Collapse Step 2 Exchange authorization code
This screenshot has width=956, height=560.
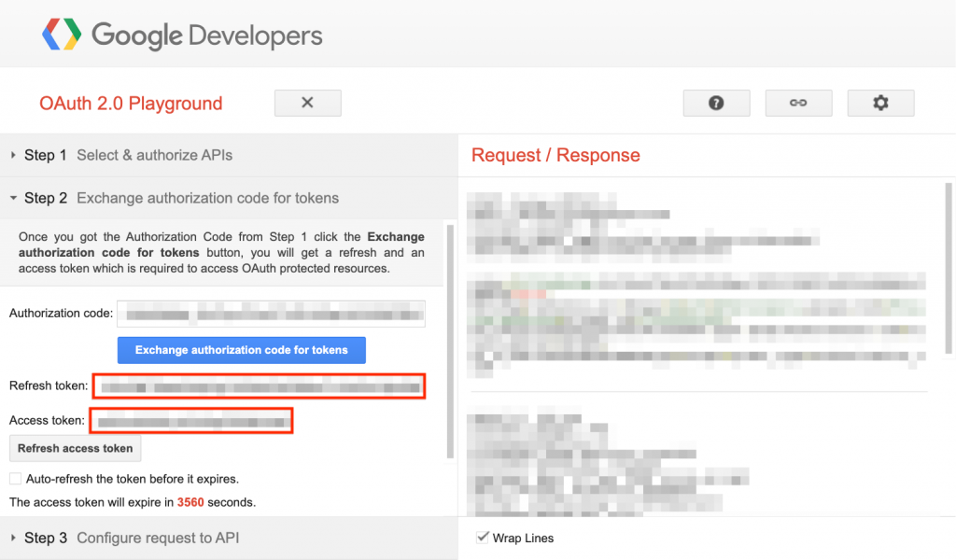tap(229, 198)
